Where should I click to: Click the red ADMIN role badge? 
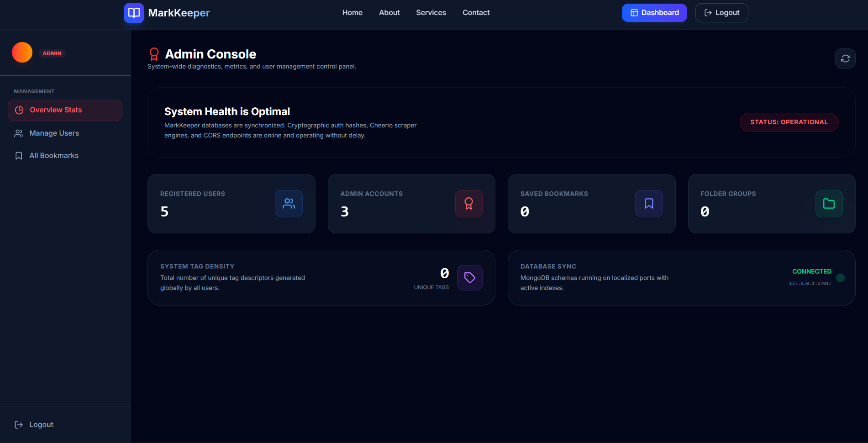52,53
